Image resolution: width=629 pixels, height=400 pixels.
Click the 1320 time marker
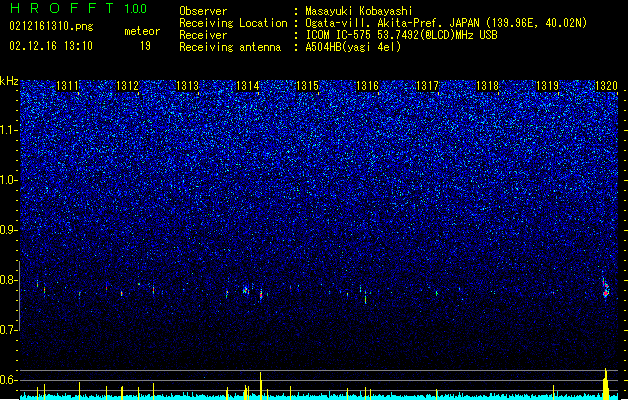point(606,86)
